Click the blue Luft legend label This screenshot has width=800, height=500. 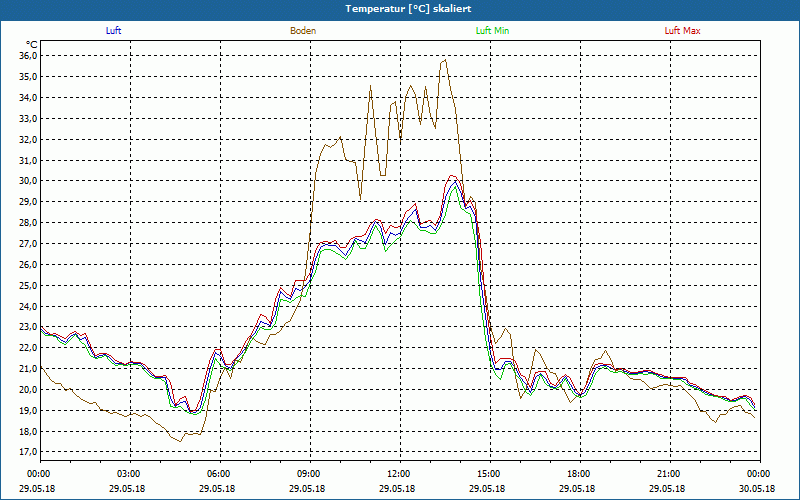tap(113, 31)
